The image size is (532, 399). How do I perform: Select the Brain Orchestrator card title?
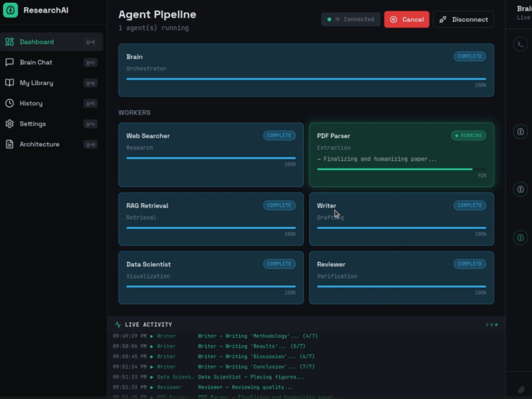[x=135, y=57]
